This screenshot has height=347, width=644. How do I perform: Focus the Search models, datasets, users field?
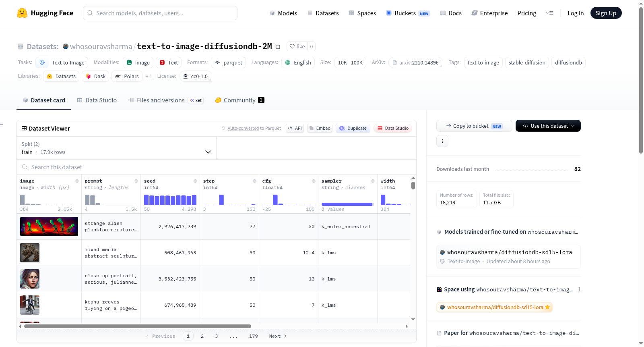pos(160,13)
